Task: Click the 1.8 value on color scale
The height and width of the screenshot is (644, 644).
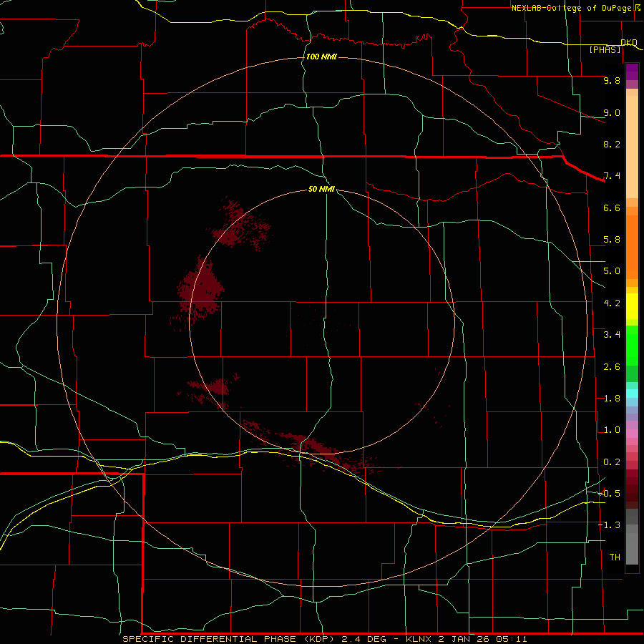Action: 612,399
